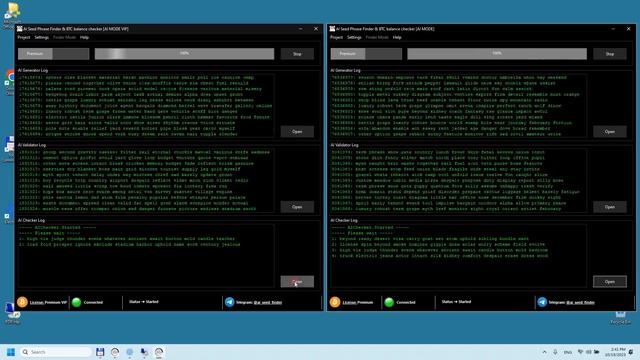Click green Connected indicator in right window
Image resolution: width=640 pixels, height=360 pixels.
[x=389, y=302]
